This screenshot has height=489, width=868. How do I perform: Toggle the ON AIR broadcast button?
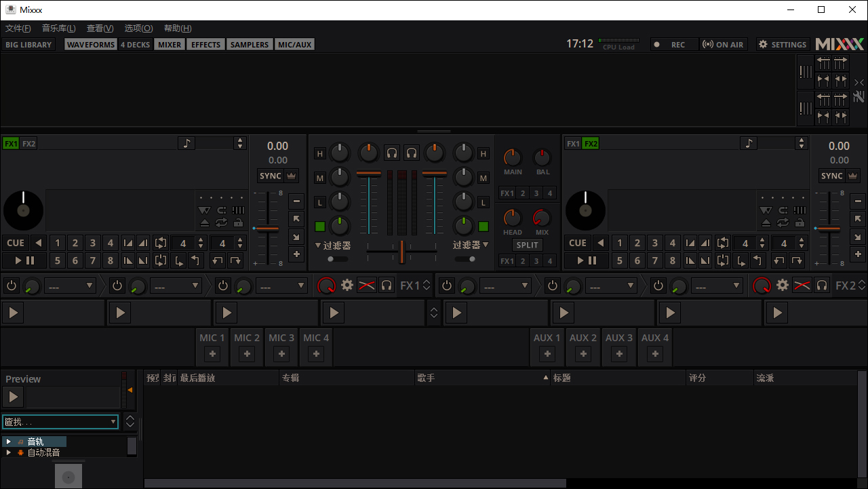click(723, 45)
